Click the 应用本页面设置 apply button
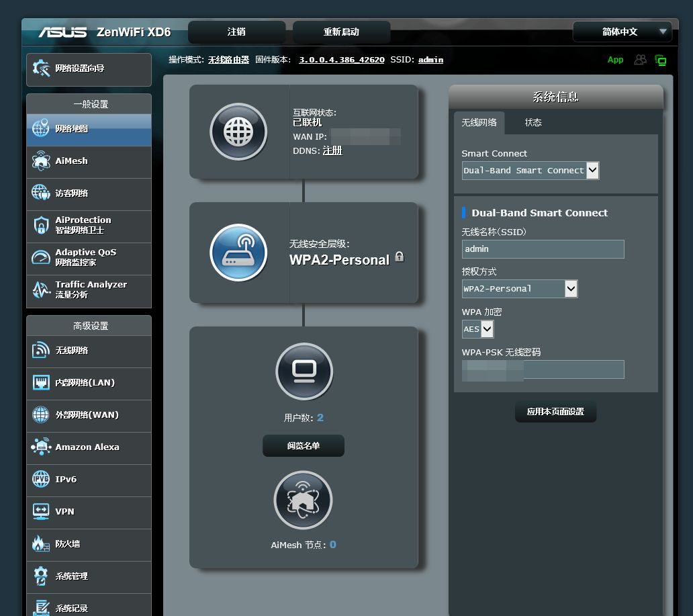 pyautogui.click(x=555, y=412)
